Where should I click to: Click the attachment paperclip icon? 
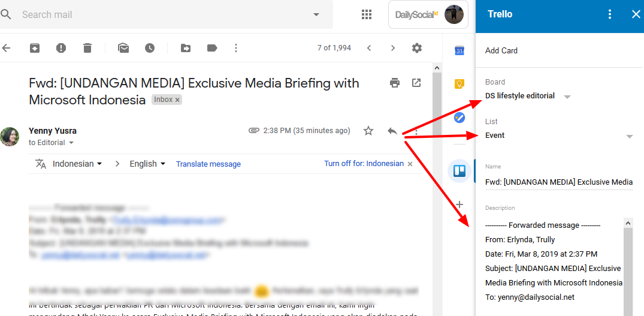tap(254, 131)
